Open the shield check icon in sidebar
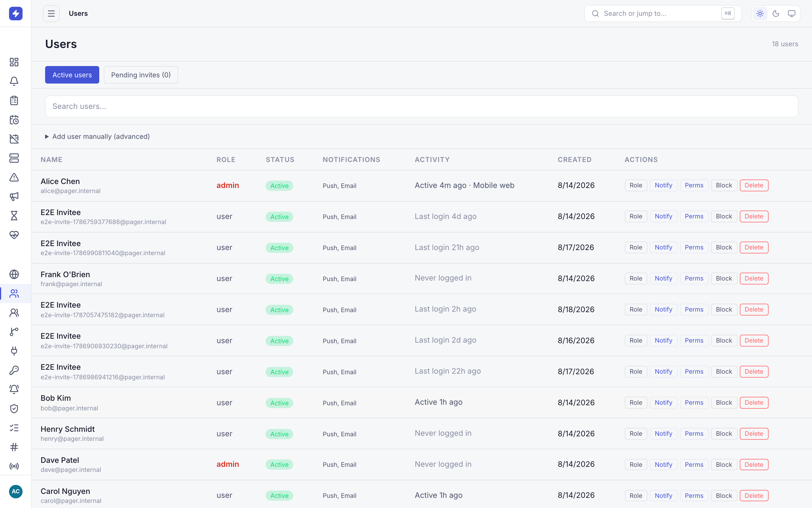The image size is (812, 508). coord(14,409)
